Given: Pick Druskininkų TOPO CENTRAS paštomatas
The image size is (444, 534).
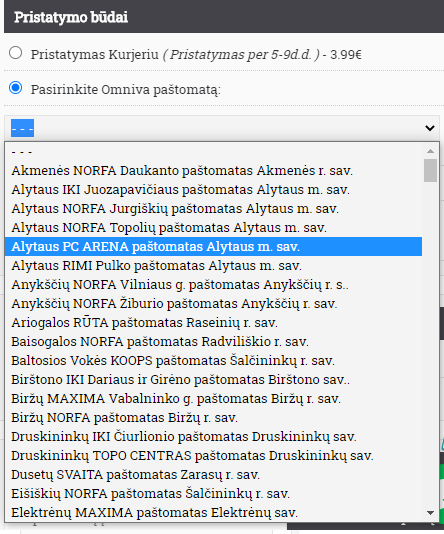Looking at the screenshot, I should tap(213, 456).
